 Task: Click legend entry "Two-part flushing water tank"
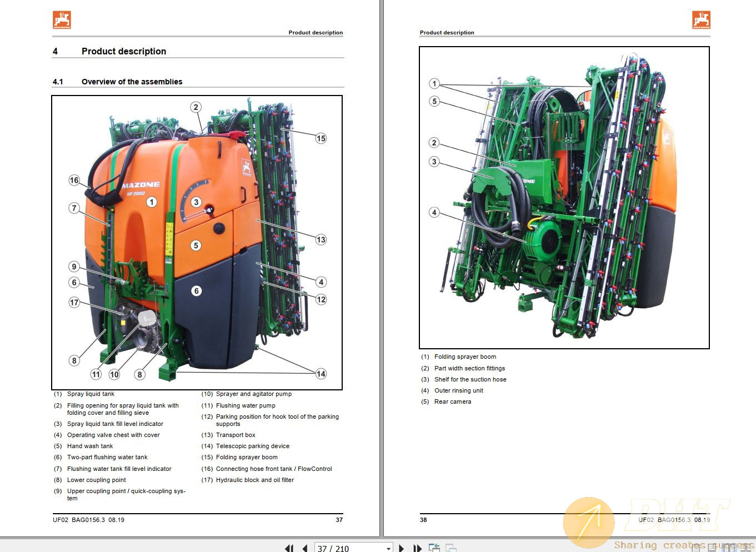point(107,457)
